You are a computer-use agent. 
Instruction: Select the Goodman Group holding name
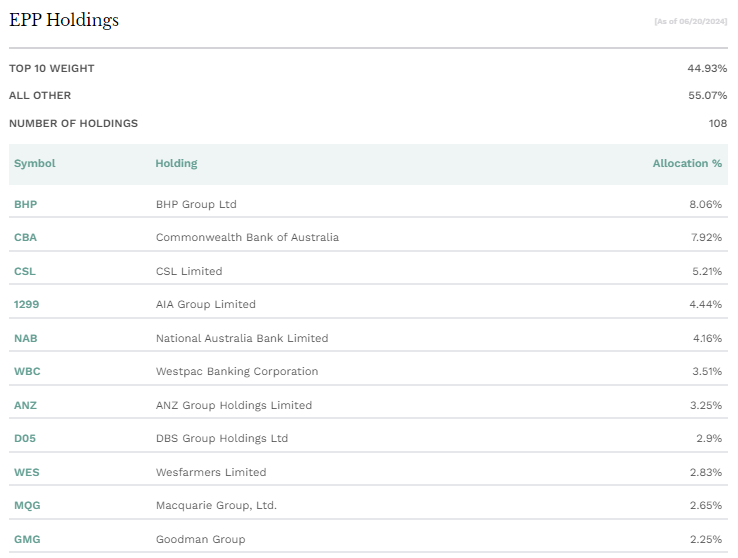[x=201, y=539]
